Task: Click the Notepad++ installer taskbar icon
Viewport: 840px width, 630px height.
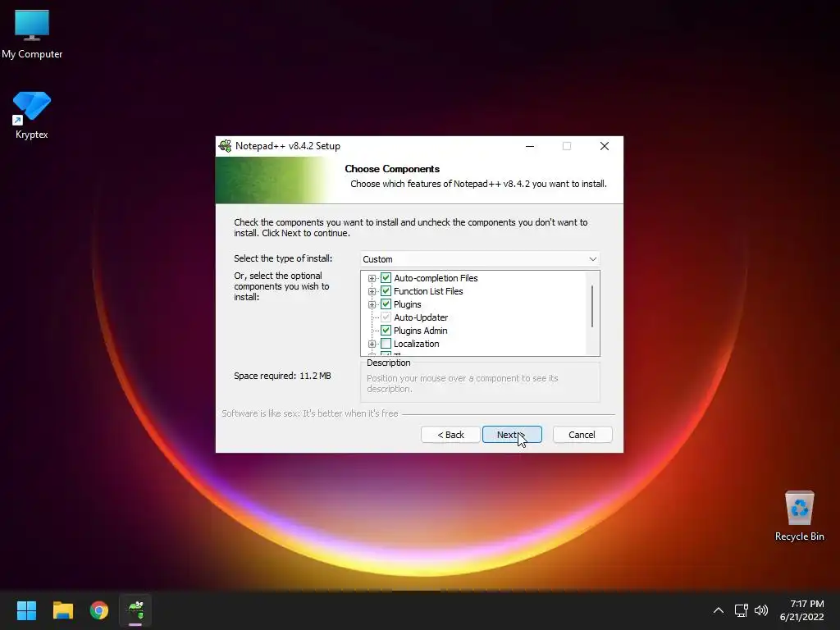Action: coord(135,610)
